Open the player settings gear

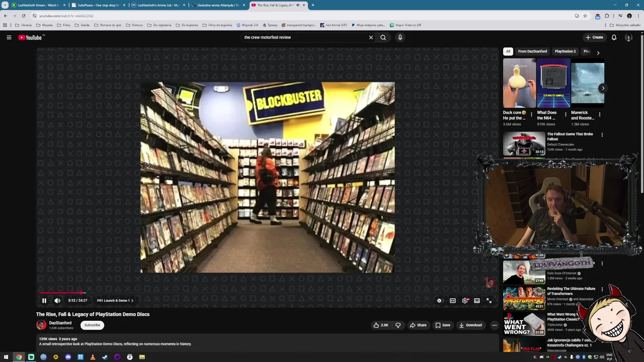465,301
